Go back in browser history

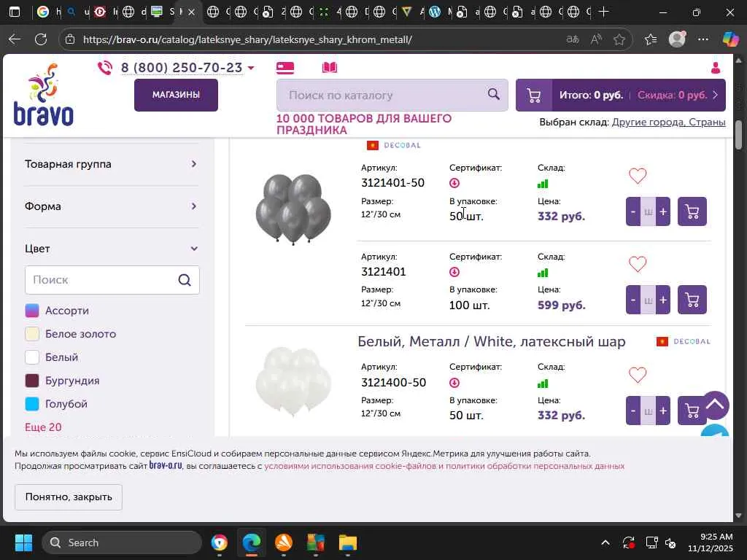pos(15,39)
